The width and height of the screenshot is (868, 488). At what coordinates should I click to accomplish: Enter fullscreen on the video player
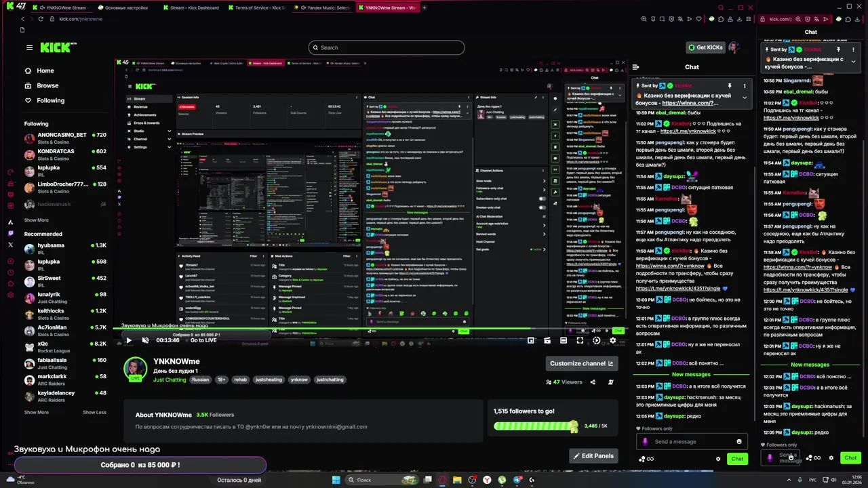(580, 340)
